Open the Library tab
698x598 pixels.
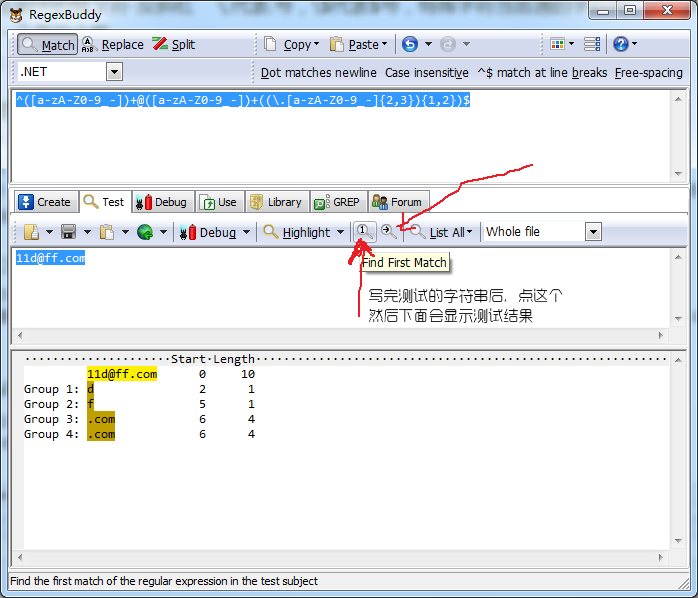[x=276, y=202]
